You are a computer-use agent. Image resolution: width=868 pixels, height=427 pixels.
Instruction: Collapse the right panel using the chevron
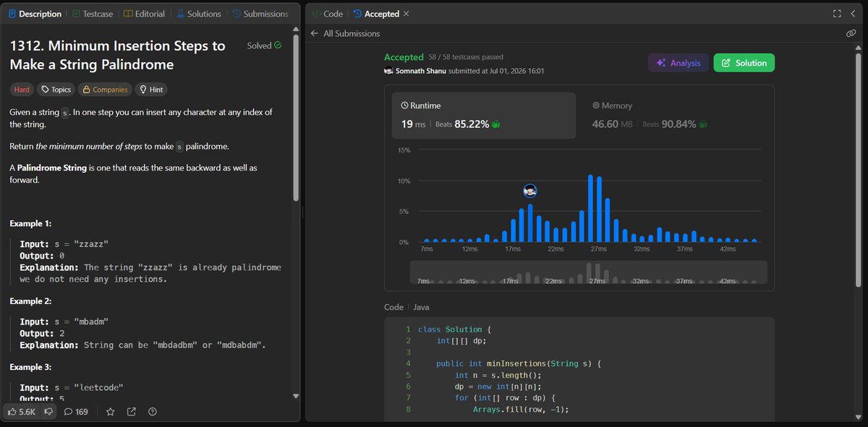point(853,14)
